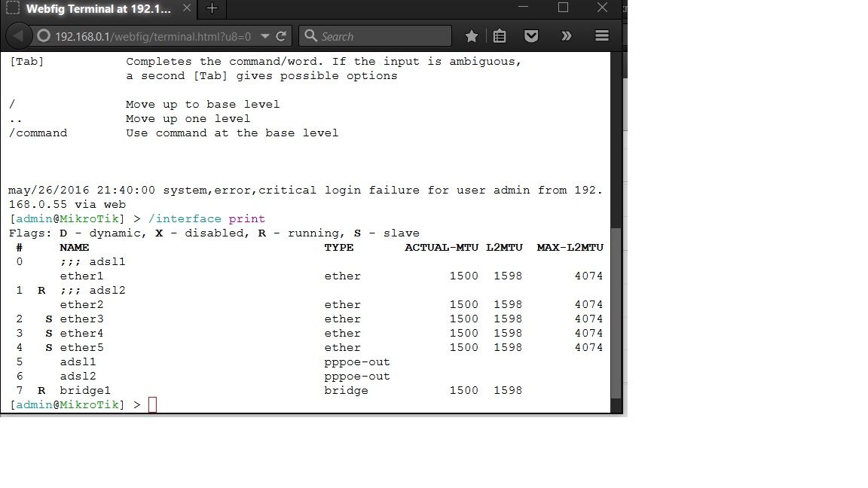This screenshot has width=868, height=488.
Task: Click the '[Tab]' help entry
Action: pos(26,62)
